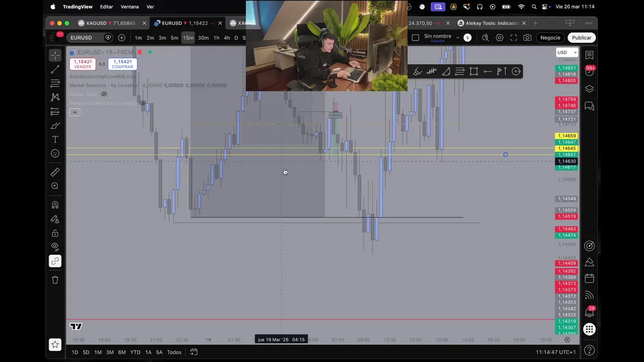The height and width of the screenshot is (362, 644).
Task: Open the Ventana menu in menu bar
Action: pos(130,7)
